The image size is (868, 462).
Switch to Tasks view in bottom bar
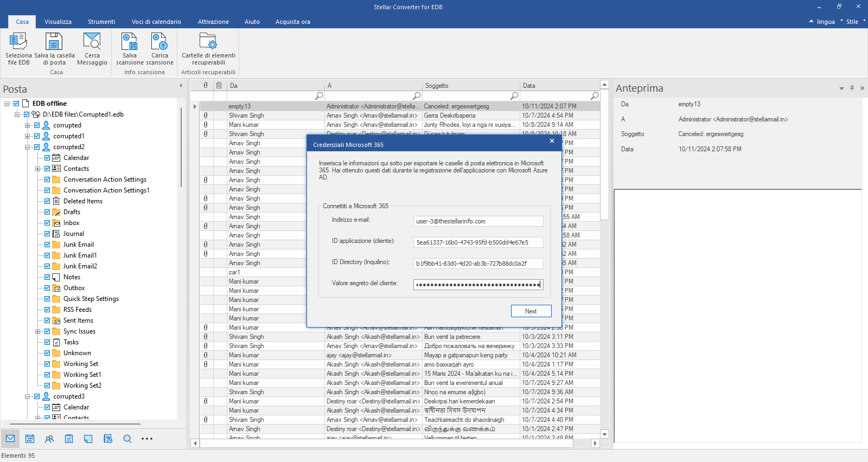click(x=69, y=439)
